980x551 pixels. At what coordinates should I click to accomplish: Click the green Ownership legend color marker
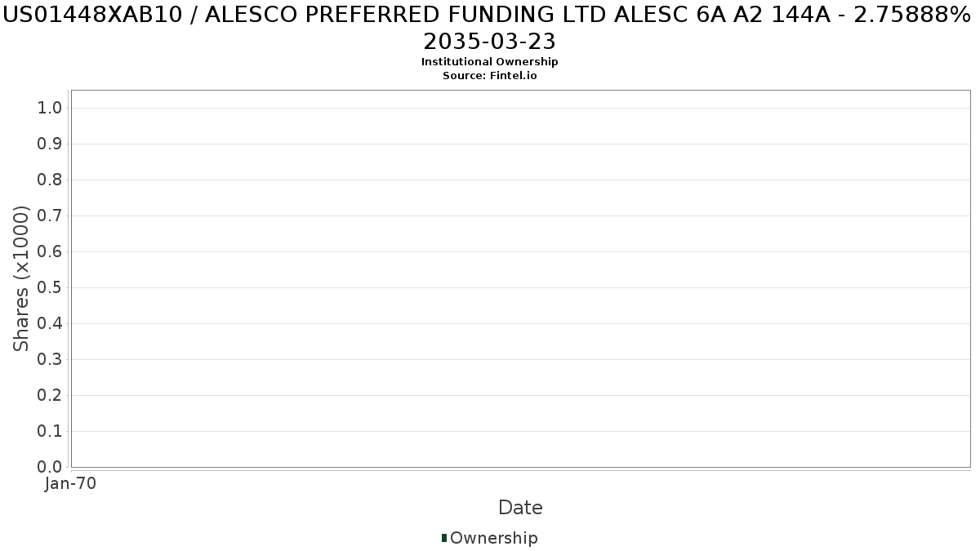[444, 538]
